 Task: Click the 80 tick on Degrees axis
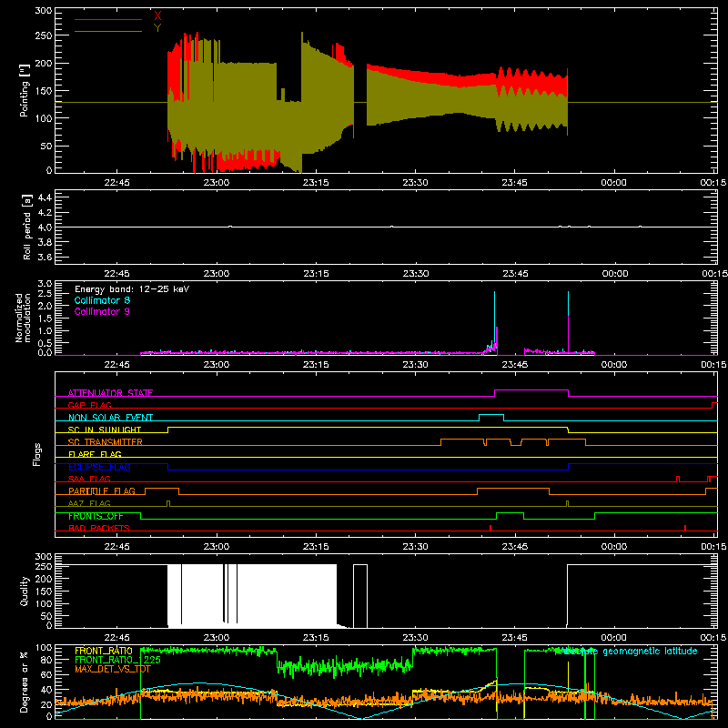46,660
